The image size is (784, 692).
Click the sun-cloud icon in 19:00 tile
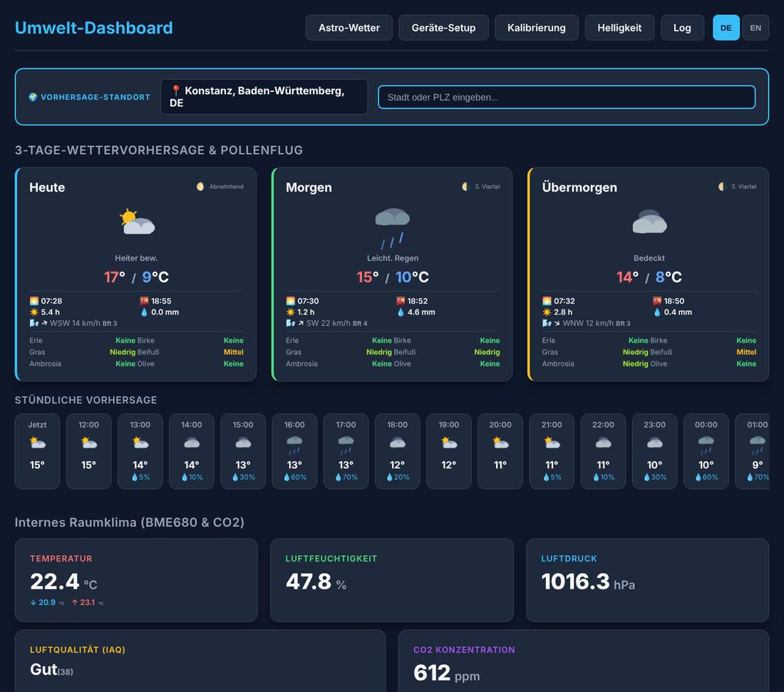click(449, 443)
